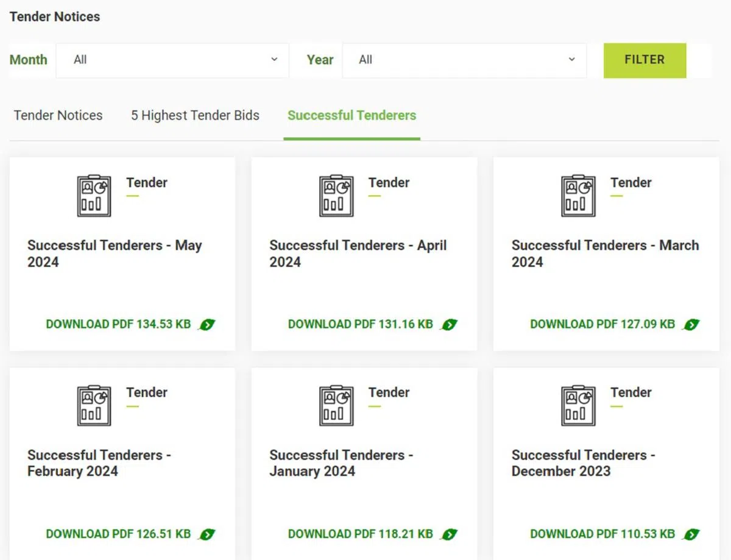This screenshot has width=731, height=560.
Task: Click the February 2024 tender clipboard icon
Action: [94, 406]
